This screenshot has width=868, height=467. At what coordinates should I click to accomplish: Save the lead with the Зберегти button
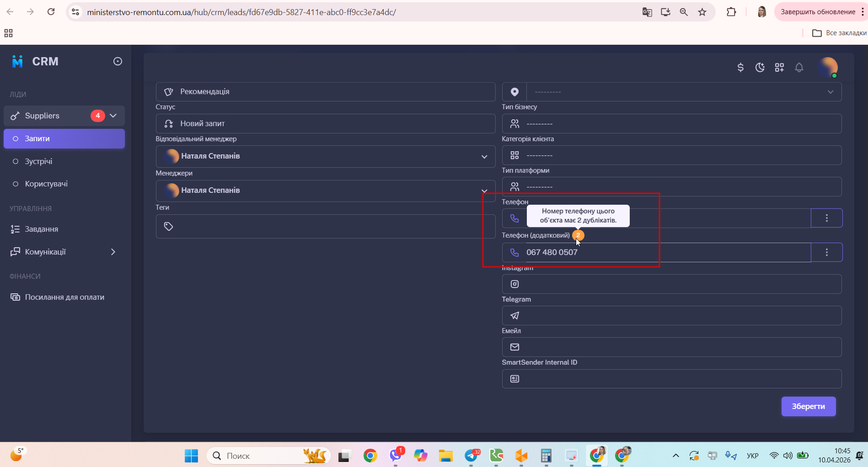(x=809, y=406)
